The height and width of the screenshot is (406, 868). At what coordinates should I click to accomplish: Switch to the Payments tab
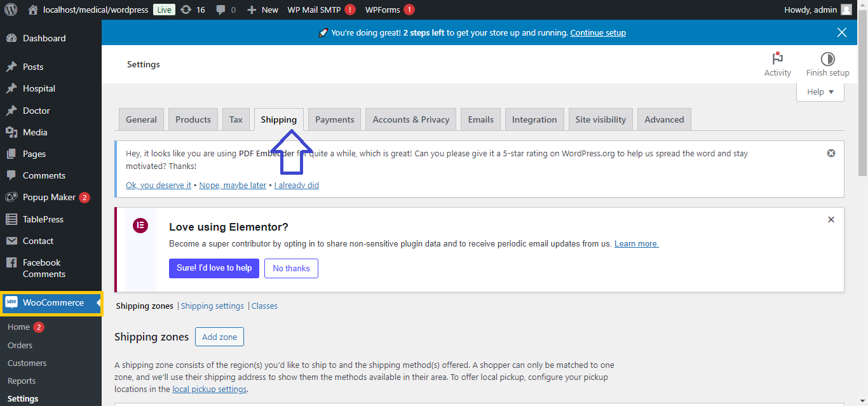tap(335, 119)
